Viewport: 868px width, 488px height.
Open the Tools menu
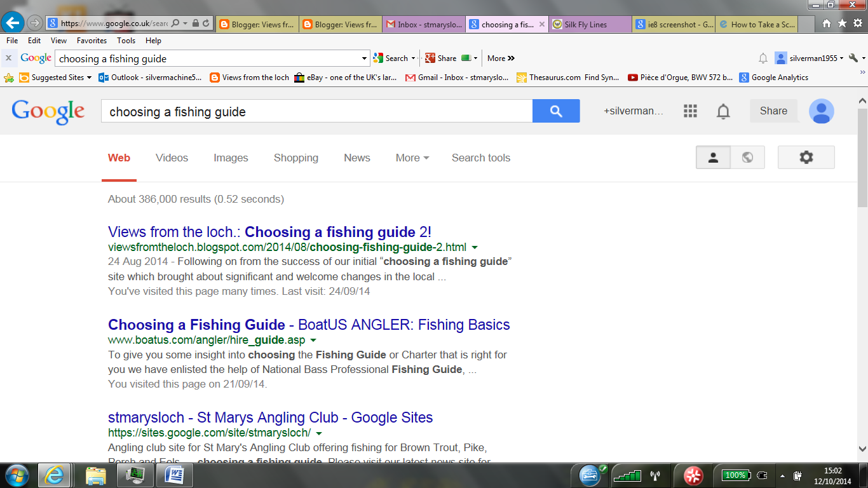point(126,41)
